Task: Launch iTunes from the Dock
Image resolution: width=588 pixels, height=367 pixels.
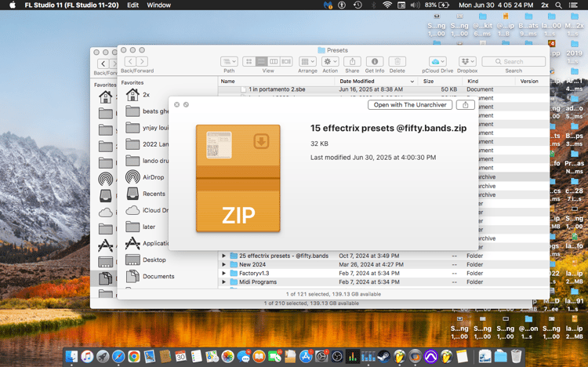Action: [87, 356]
